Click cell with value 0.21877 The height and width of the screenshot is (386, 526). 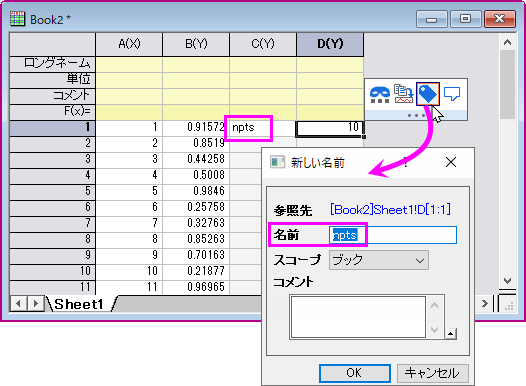click(196, 271)
